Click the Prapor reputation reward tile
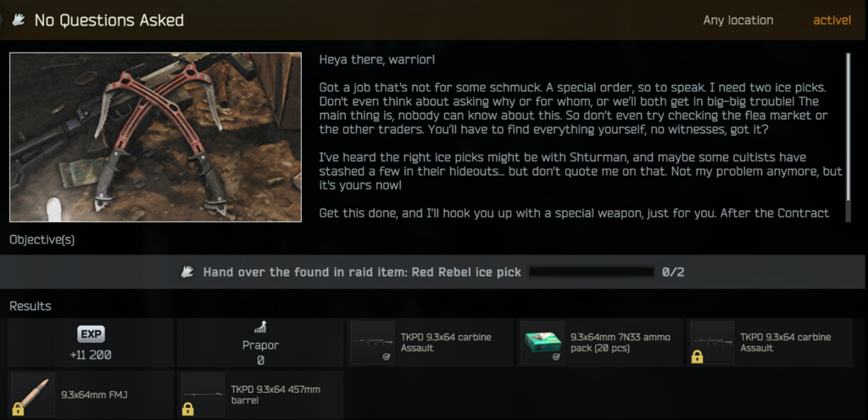 click(x=260, y=343)
